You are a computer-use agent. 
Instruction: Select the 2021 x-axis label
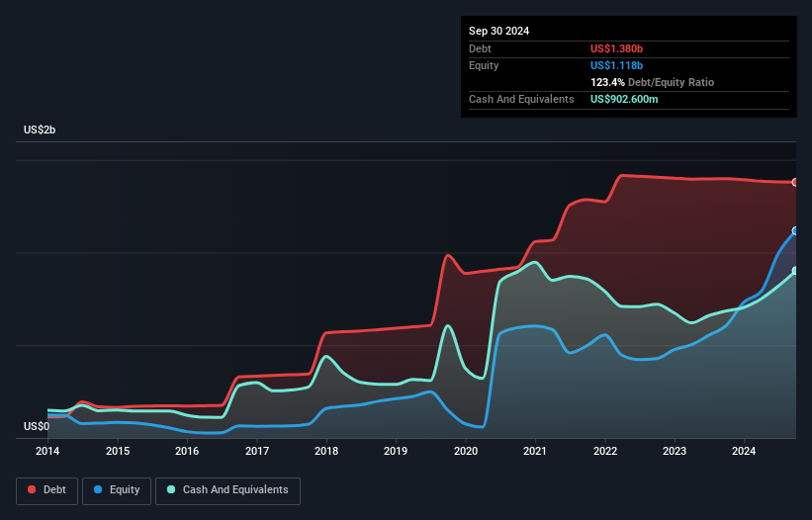[x=535, y=451]
